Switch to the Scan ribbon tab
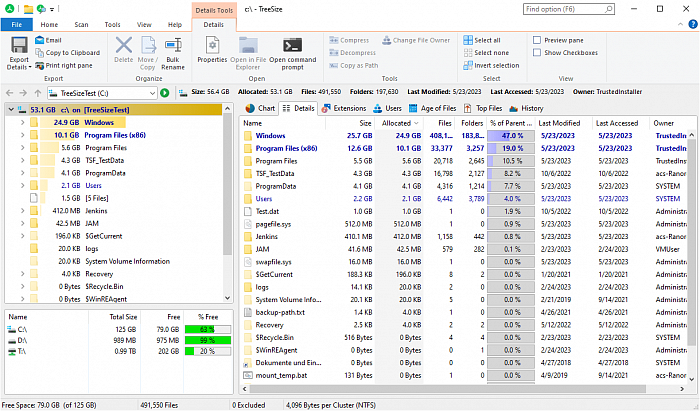This screenshot has height=411, width=700. point(81,25)
